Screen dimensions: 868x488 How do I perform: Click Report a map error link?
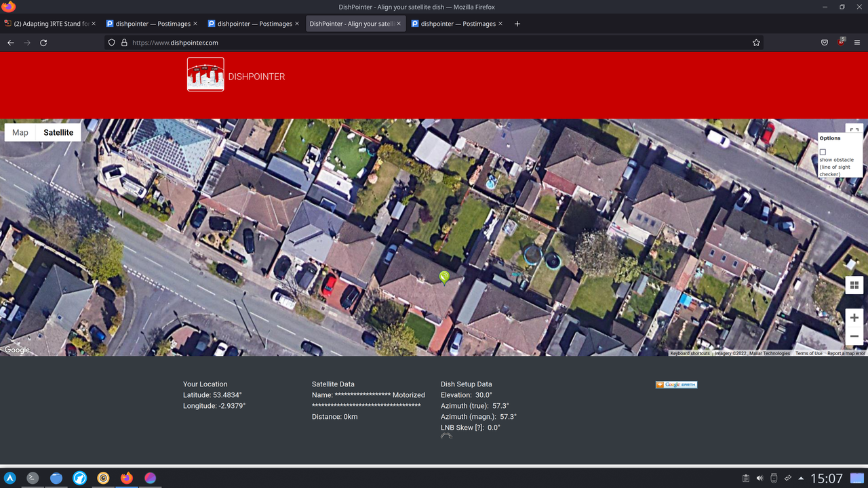[846, 353]
